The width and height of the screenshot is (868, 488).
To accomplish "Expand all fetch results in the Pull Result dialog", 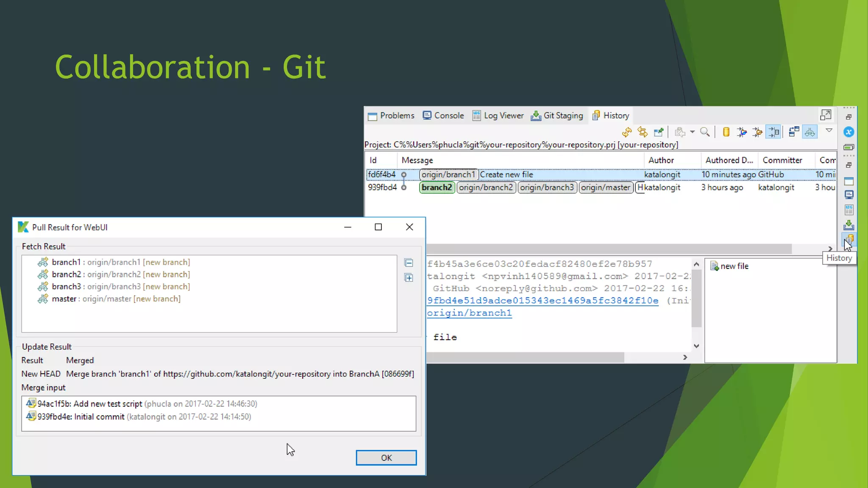I will click(409, 278).
